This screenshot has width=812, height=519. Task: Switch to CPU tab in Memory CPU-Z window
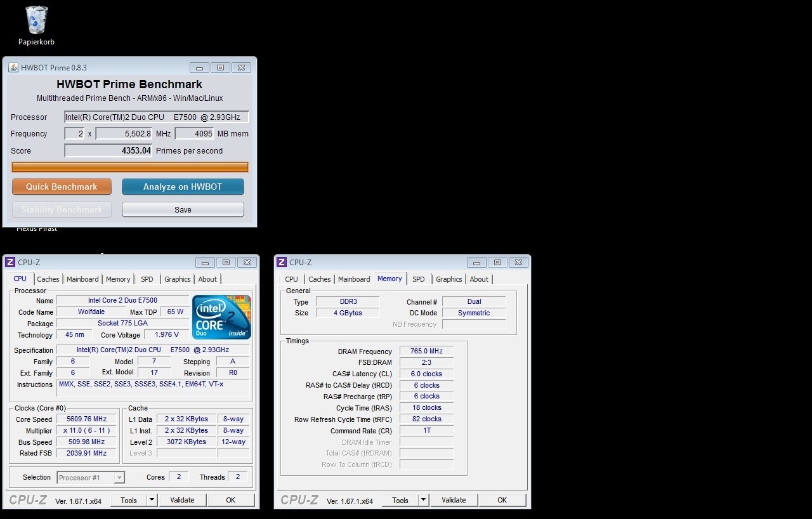coord(292,279)
